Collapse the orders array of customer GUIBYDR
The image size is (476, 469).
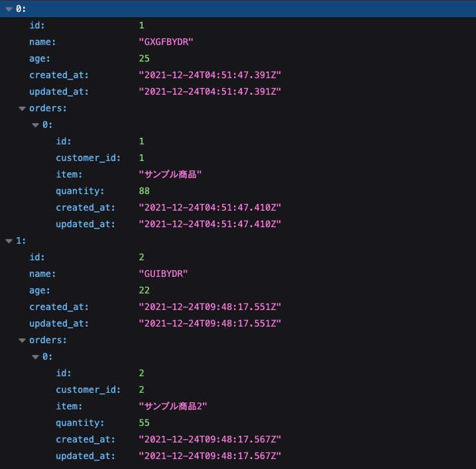(22, 340)
